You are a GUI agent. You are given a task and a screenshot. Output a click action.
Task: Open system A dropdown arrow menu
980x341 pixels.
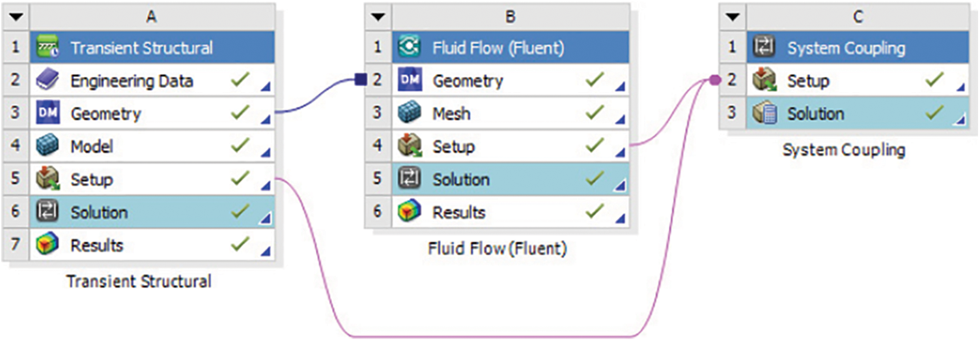click(x=16, y=18)
